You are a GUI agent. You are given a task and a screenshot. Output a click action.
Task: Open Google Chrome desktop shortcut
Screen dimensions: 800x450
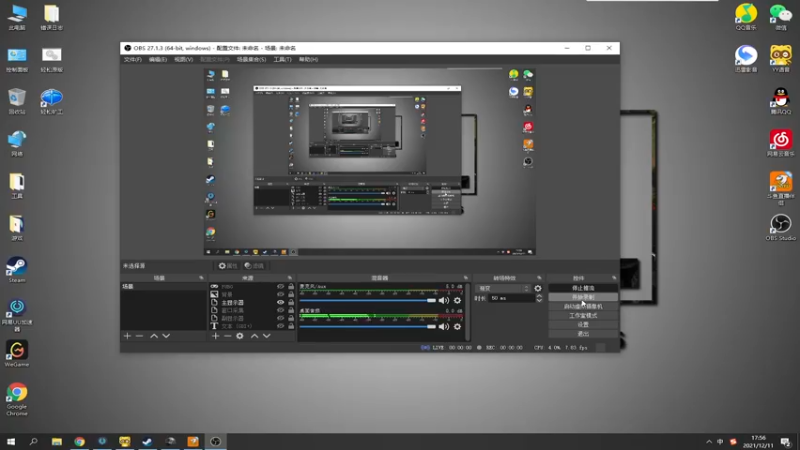[16, 399]
